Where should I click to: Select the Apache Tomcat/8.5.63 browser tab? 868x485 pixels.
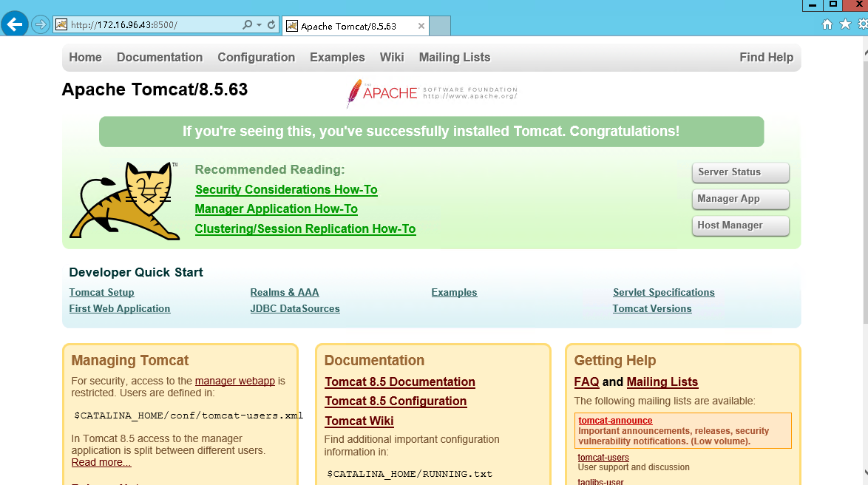pyautogui.click(x=356, y=26)
